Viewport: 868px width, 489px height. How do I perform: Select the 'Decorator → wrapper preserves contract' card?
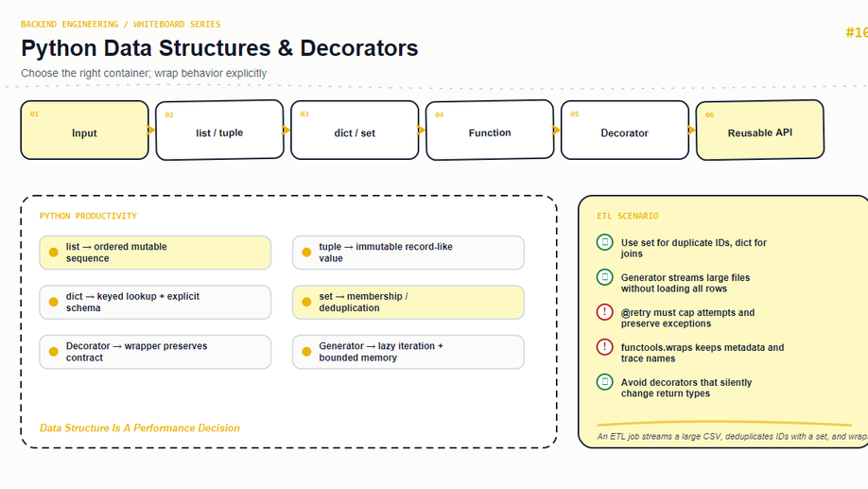pos(155,352)
